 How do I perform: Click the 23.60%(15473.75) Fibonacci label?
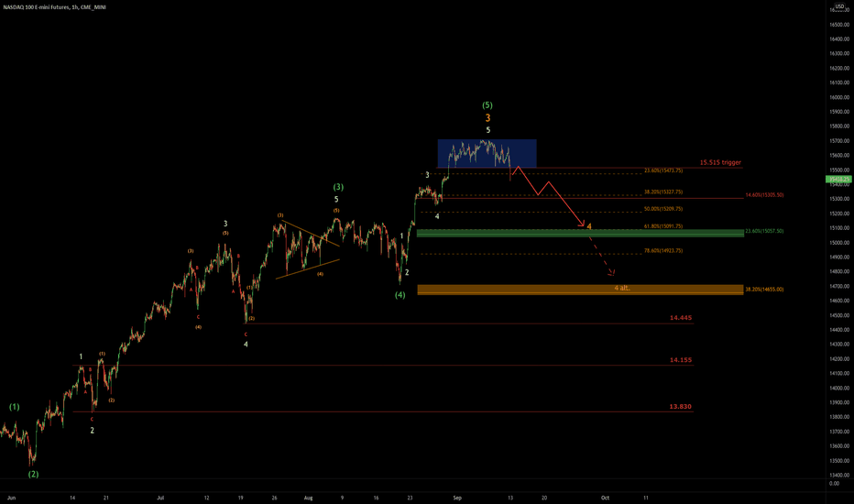(x=663, y=170)
